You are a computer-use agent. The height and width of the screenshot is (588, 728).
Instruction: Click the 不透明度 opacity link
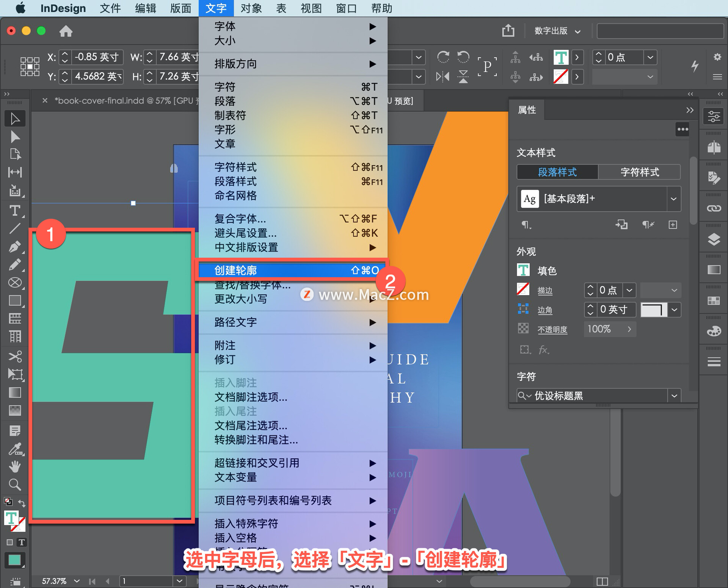click(x=552, y=329)
